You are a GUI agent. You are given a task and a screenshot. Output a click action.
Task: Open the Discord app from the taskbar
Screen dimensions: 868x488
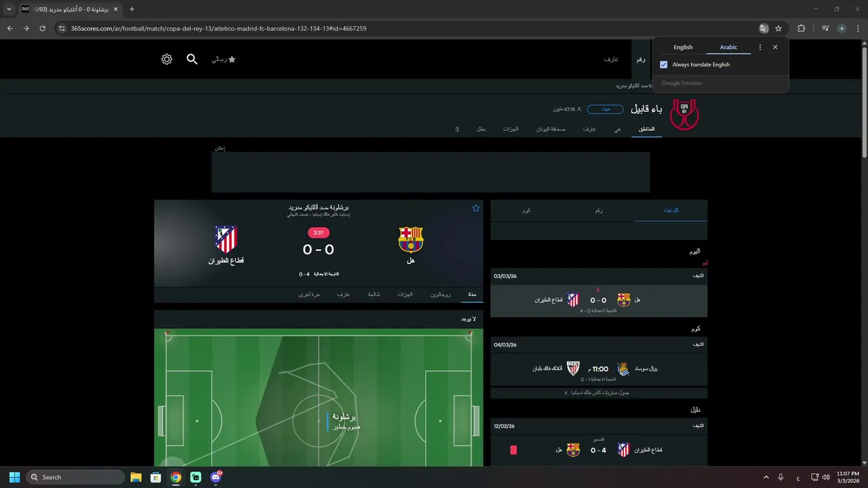[216, 477]
